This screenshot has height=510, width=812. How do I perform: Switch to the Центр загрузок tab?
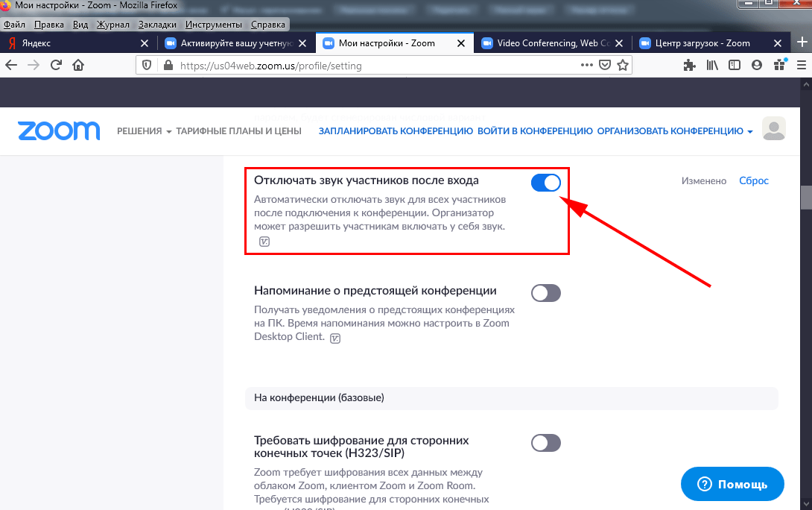703,42
